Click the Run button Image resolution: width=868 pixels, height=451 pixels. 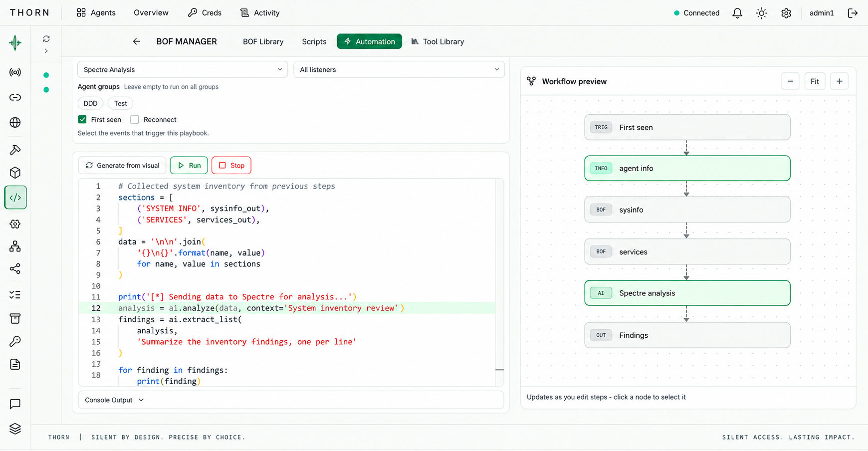pos(189,165)
